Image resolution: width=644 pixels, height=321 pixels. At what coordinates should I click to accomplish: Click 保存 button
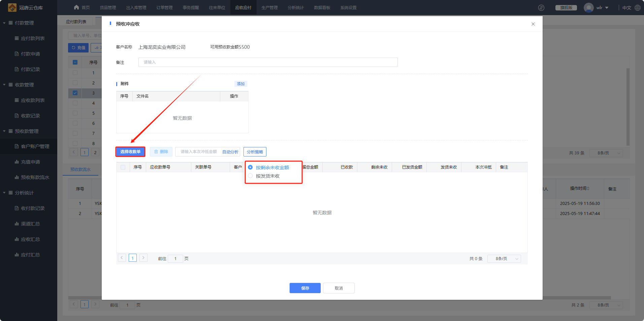[x=305, y=288]
